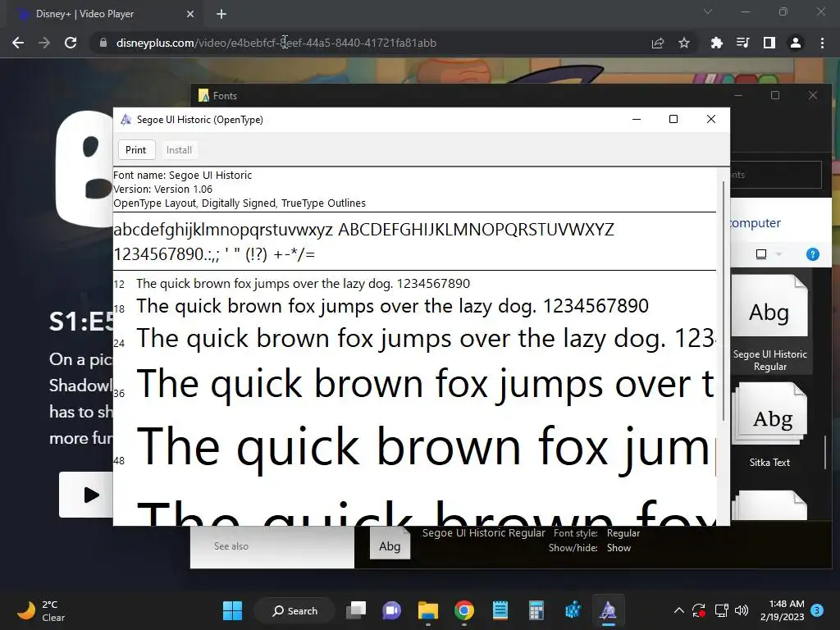Screen dimensions: 840x630
Task: Close the Segoe UI Historic font viewer
Action: point(711,120)
